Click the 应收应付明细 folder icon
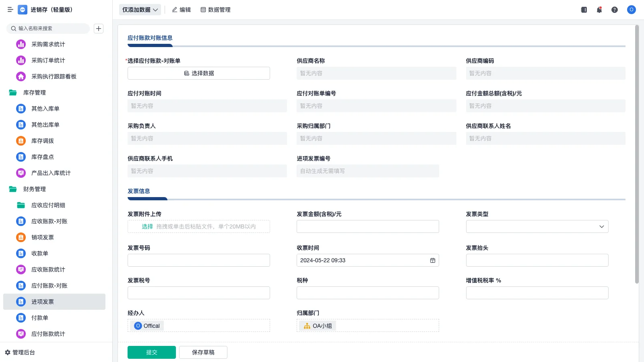Image resolution: width=644 pixels, height=362 pixels. click(21, 205)
